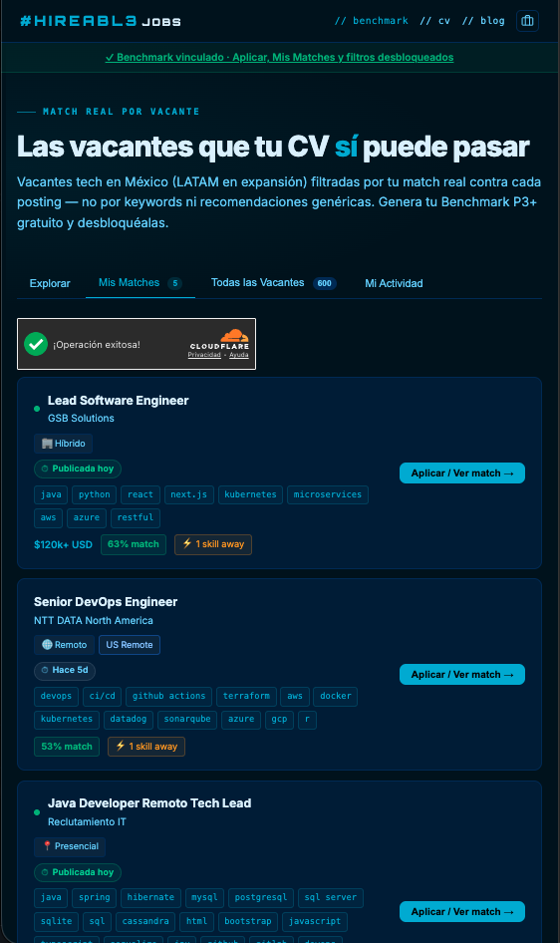Click the 63% match badge
The image size is (560, 943).
(134, 544)
